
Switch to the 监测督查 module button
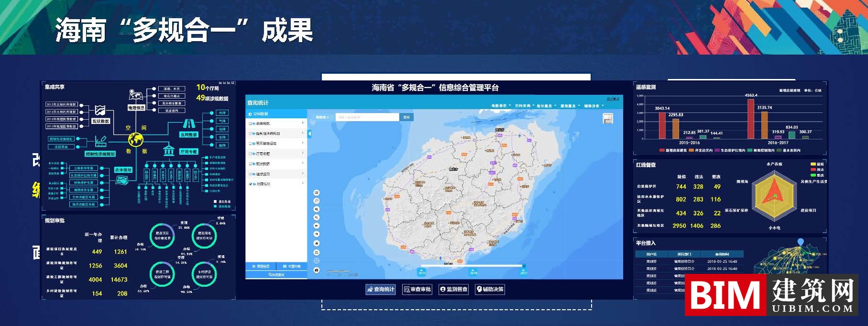[453, 289]
